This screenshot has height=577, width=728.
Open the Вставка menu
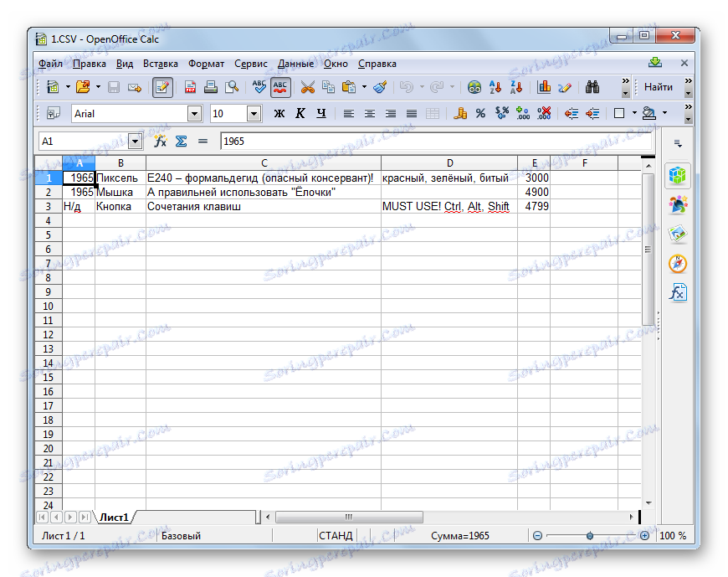pyautogui.click(x=160, y=64)
